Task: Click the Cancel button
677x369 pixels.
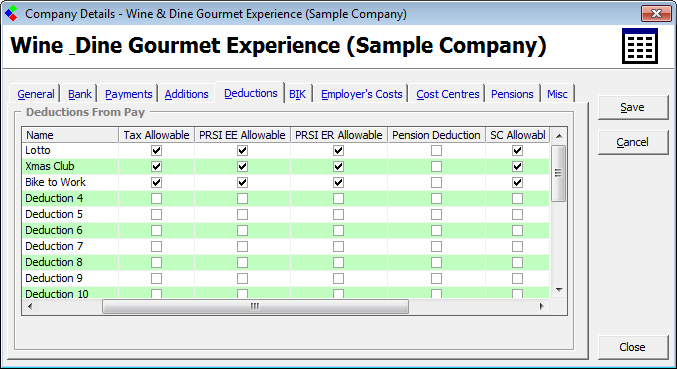Action: pos(633,142)
